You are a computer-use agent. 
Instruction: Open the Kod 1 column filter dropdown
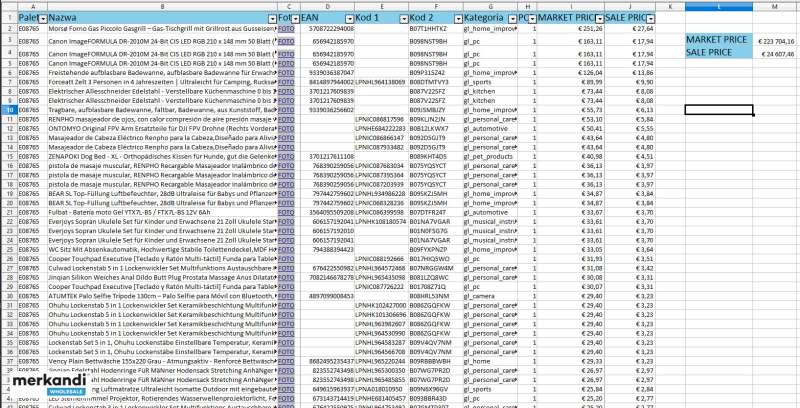coord(404,18)
